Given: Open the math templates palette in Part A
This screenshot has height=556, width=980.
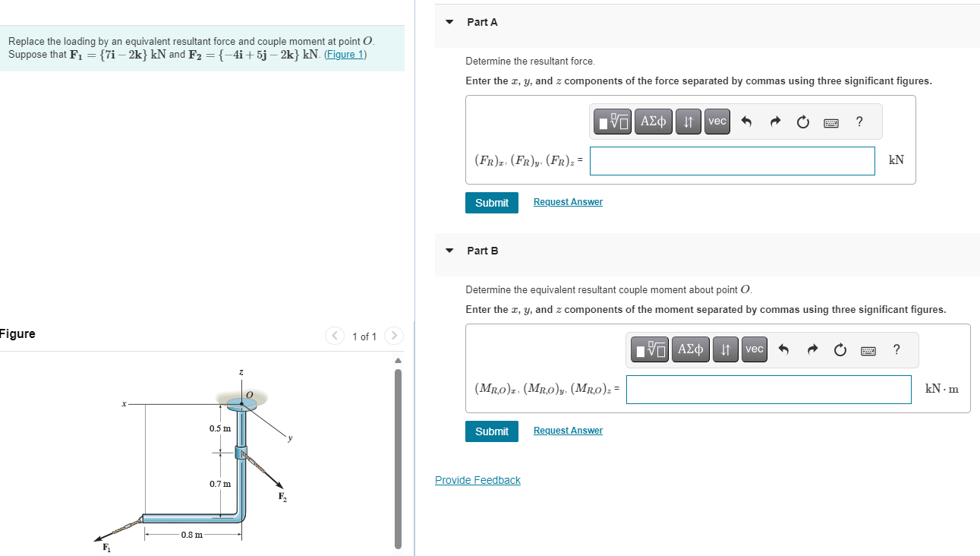Looking at the screenshot, I should pyautogui.click(x=613, y=122).
